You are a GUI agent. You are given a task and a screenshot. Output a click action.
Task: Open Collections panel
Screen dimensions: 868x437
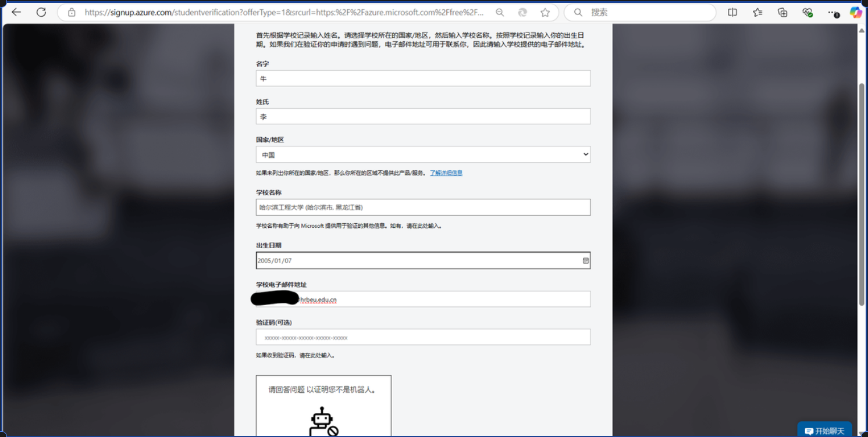(x=782, y=12)
